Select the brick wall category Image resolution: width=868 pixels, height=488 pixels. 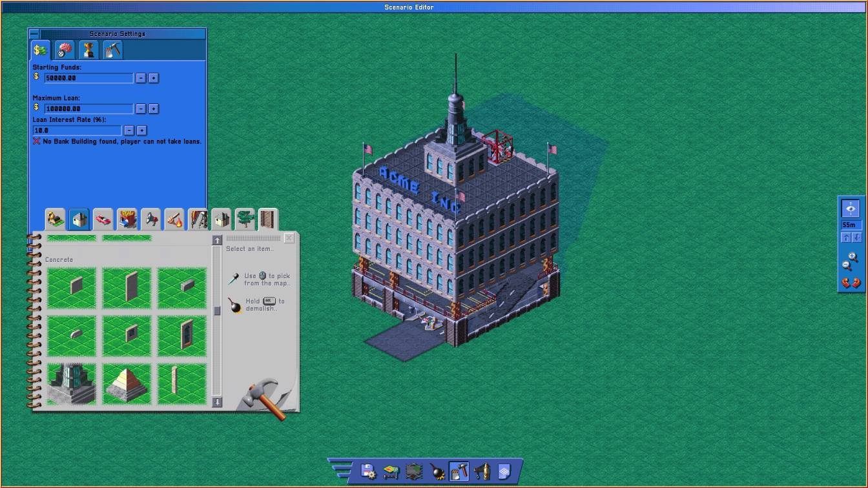point(268,219)
